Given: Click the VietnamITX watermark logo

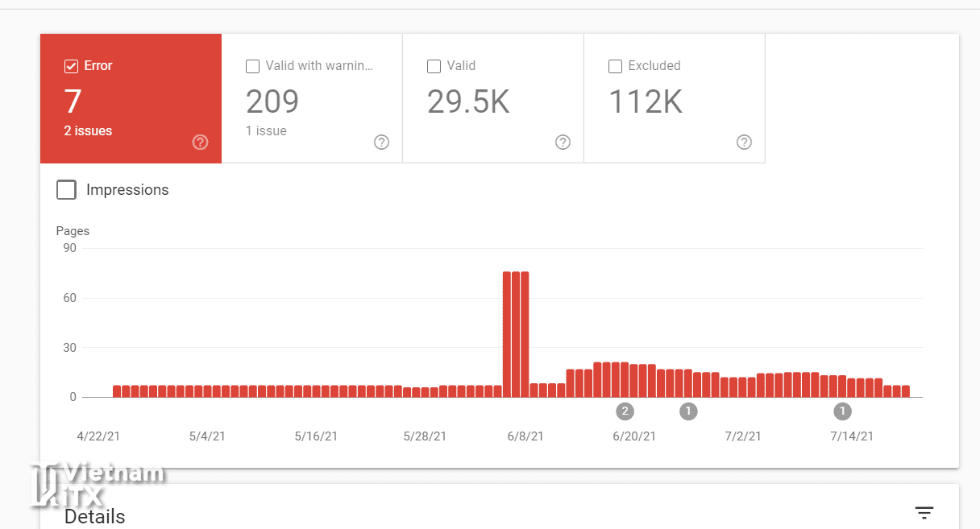Looking at the screenshot, I should [x=97, y=486].
